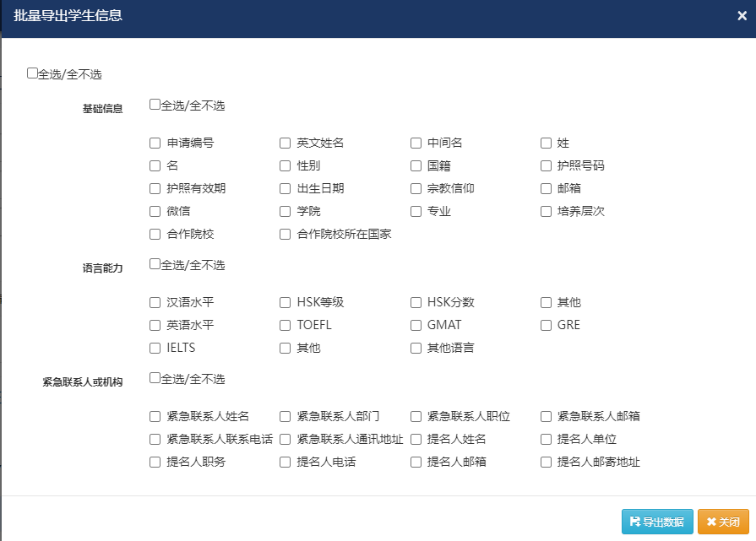Check the 培养层次 option
Screen dimensions: 756x541
(547, 212)
